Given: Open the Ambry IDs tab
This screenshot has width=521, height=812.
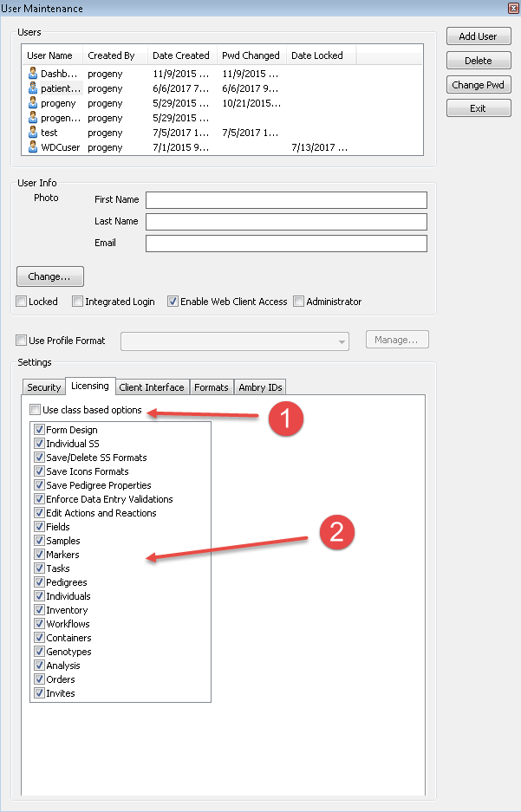Looking at the screenshot, I should click(259, 387).
